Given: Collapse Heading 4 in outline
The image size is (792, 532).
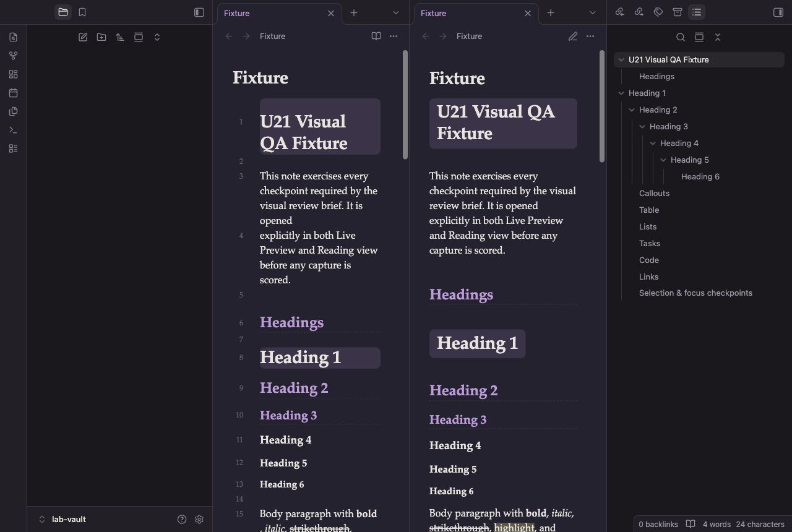Looking at the screenshot, I should (x=653, y=144).
